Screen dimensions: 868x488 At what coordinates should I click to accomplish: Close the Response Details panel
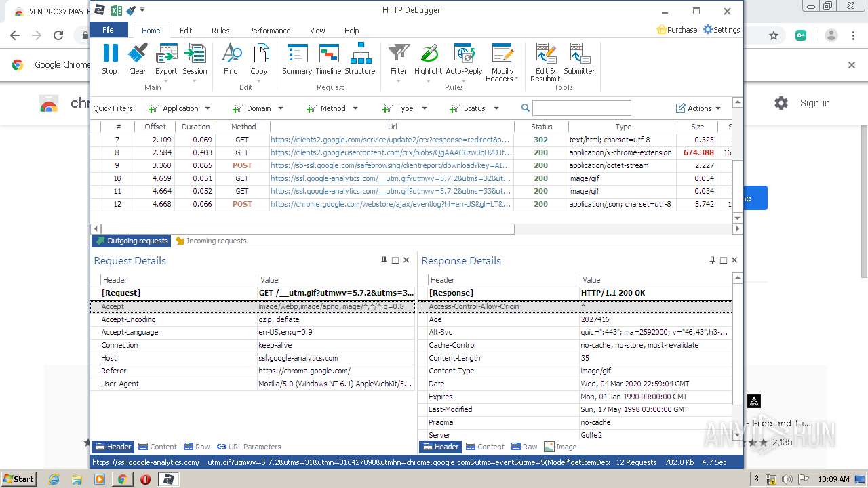tap(734, 260)
